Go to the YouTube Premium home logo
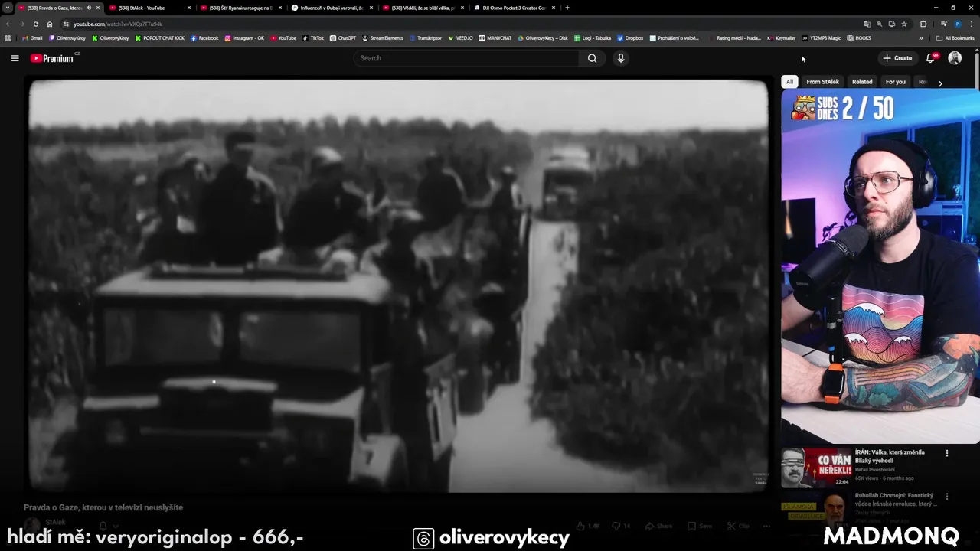This screenshot has width=980, height=551. [x=52, y=58]
